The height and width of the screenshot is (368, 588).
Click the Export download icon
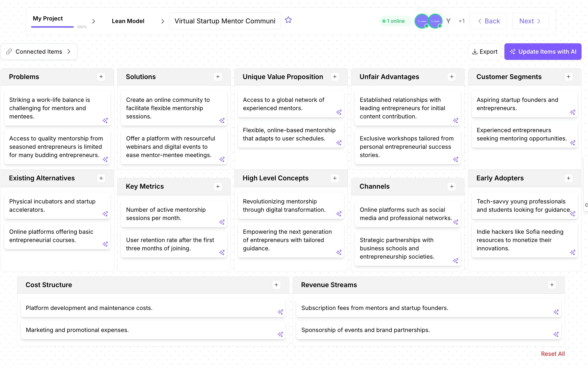point(475,52)
